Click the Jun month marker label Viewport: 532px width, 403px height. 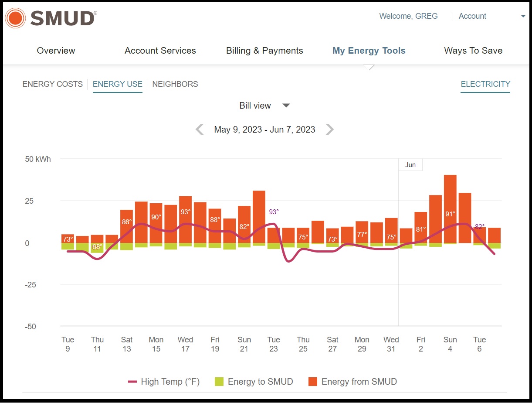click(x=410, y=165)
